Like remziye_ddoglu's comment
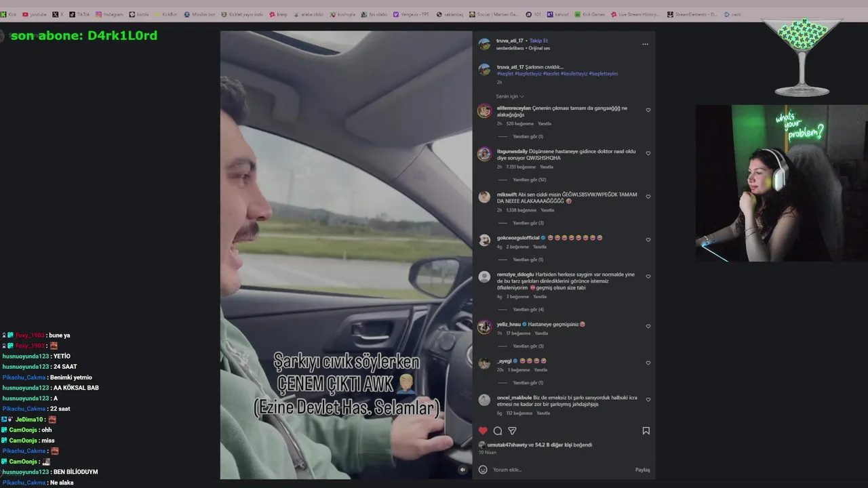This screenshot has width=868, height=488. click(648, 277)
